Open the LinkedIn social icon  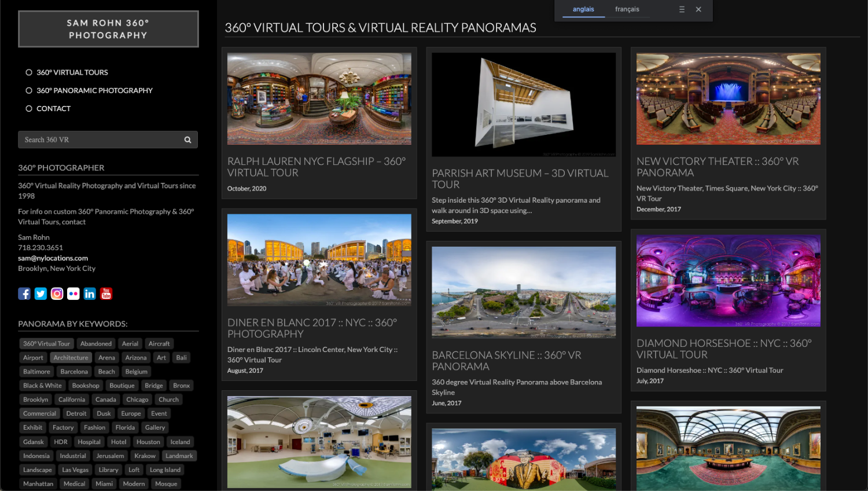(x=90, y=294)
